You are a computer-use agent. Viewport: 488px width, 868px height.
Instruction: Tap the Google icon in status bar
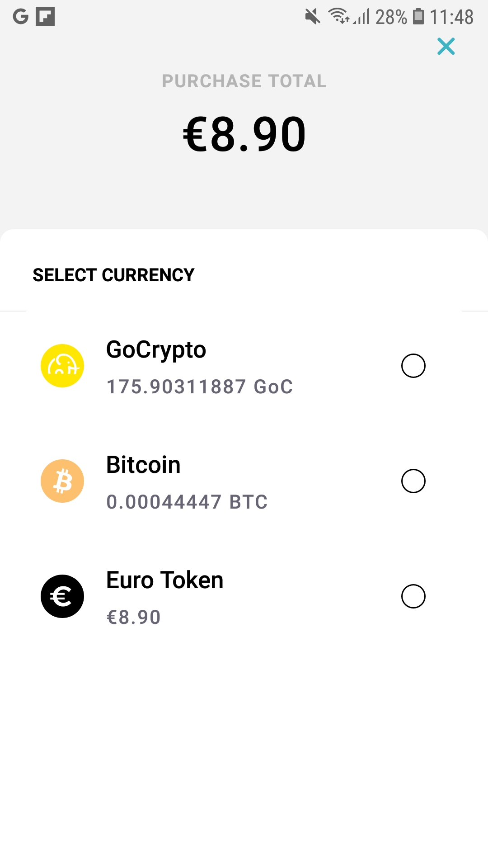coord(21,17)
